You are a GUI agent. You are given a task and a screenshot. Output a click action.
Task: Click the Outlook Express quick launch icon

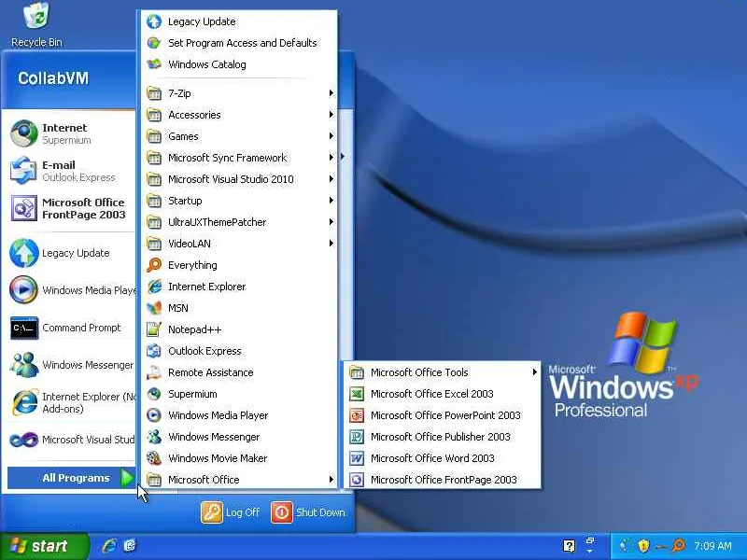pos(130,546)
